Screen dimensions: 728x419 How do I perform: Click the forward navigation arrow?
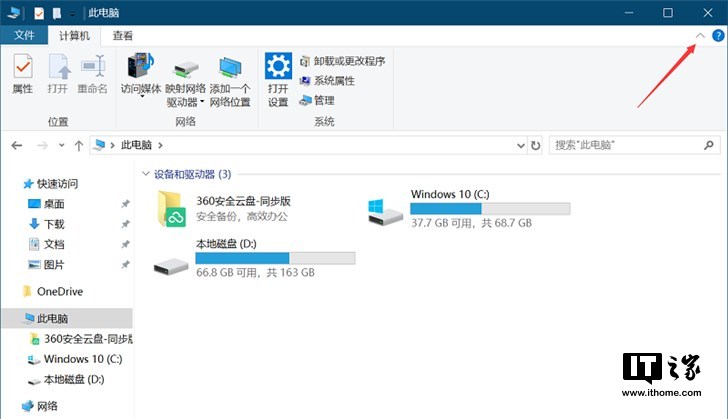point(42,145)
